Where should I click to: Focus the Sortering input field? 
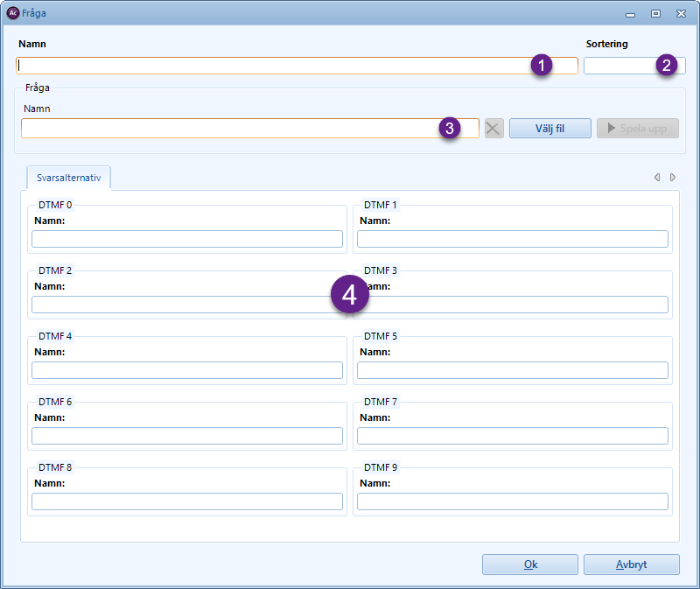[x=634, y=66]
